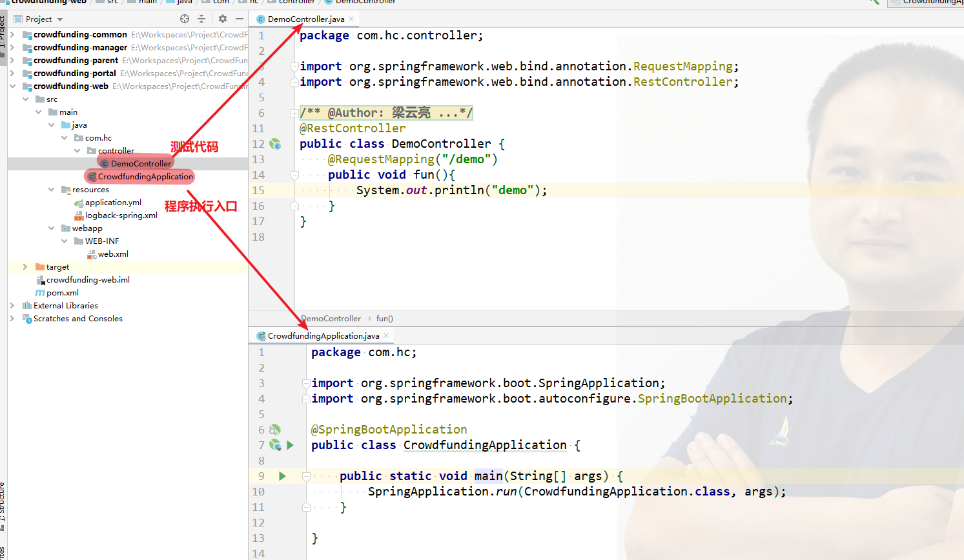Hide the Project tool window
The image size is (964, 560).
pyautogui.click(x=239, y=19)
